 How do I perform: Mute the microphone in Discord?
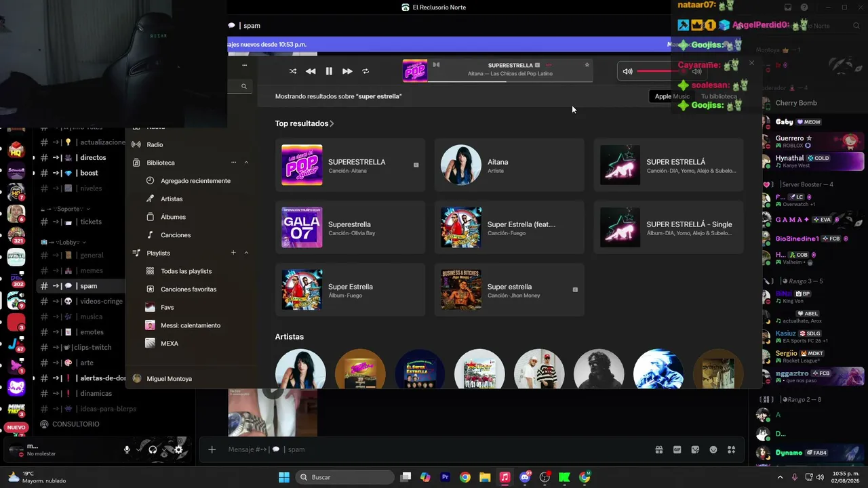pyautogui.click(x=127, y=449)
